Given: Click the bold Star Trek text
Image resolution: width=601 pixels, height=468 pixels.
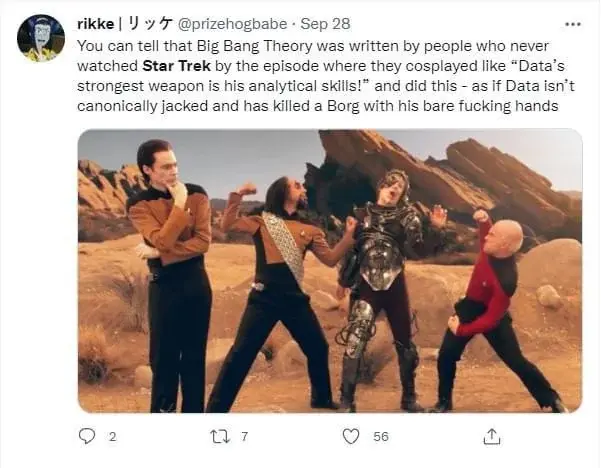Looking at the screenshot, I should pyautogui.click(x=176, y=66).
